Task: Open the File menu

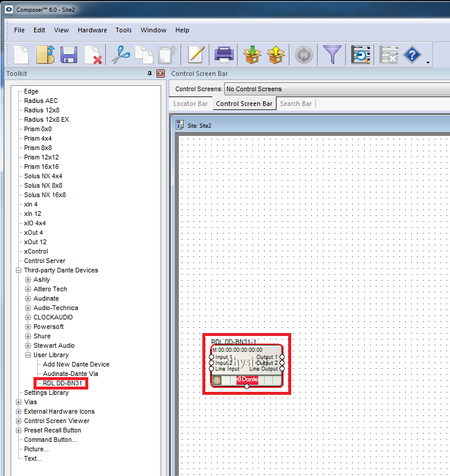Action: pos(19,30)
